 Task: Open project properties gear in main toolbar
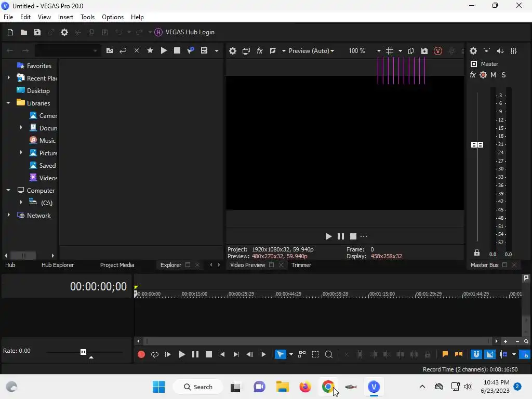click(x=64, y=32)
